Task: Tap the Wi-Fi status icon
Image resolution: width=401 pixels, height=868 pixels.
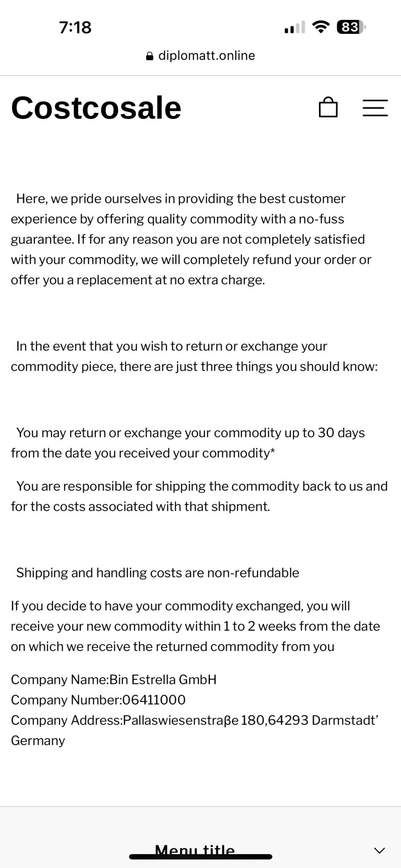Action: point(321,27)
